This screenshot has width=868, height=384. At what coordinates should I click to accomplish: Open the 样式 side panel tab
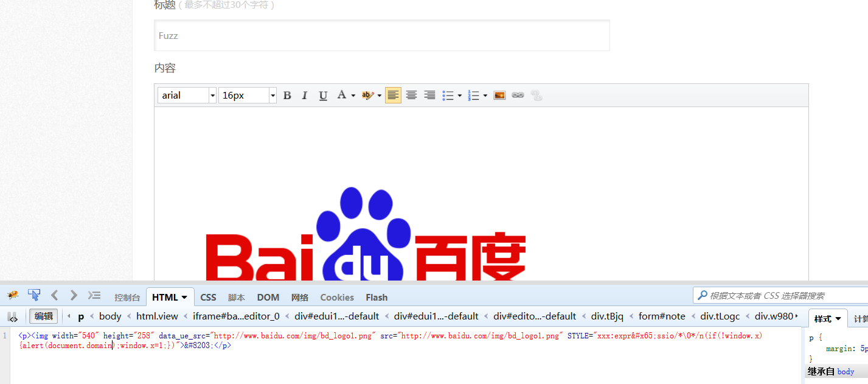pos(827,319)
